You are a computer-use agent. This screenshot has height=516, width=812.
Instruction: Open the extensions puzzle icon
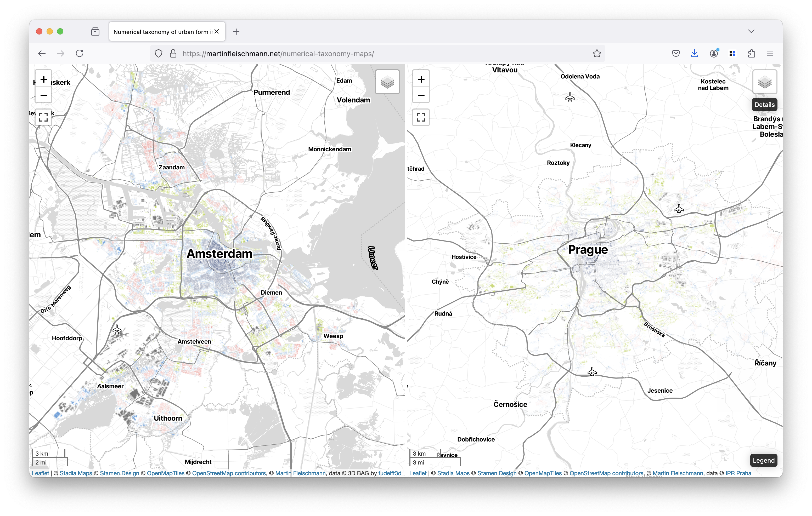click(x=751, y=54)
